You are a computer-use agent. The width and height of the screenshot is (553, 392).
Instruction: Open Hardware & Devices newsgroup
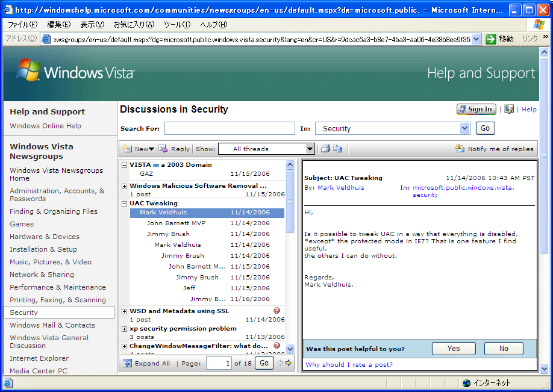[x=45, y=237]
